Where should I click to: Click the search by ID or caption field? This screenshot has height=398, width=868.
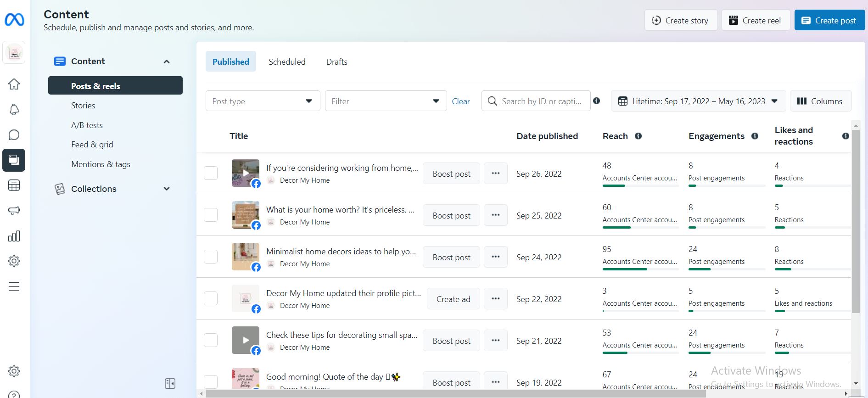coord(536,101)
